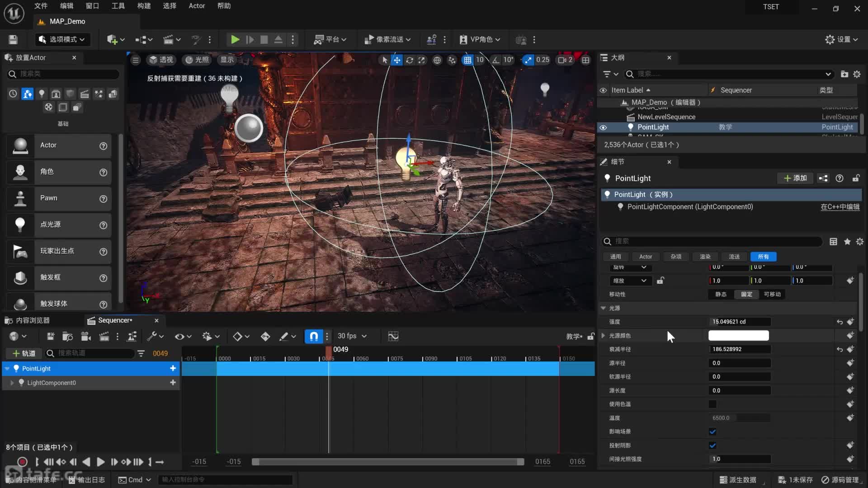
Task: Open the 像素流送 pixel streaming dropdown
Action: pyautogui.click(x=387, y=40)
